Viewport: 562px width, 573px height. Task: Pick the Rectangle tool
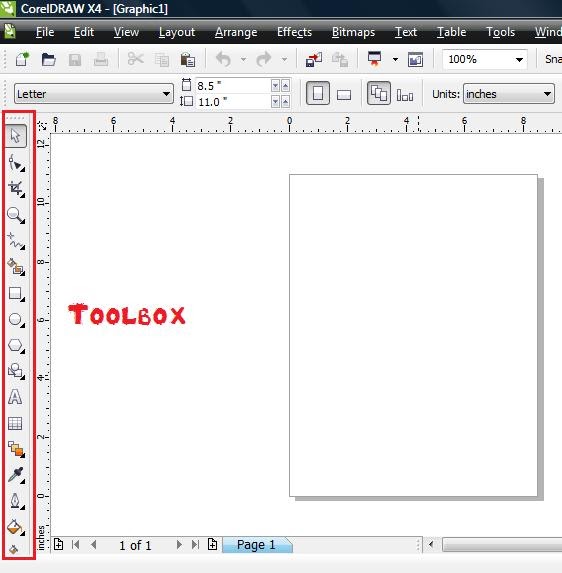point(16,293)
